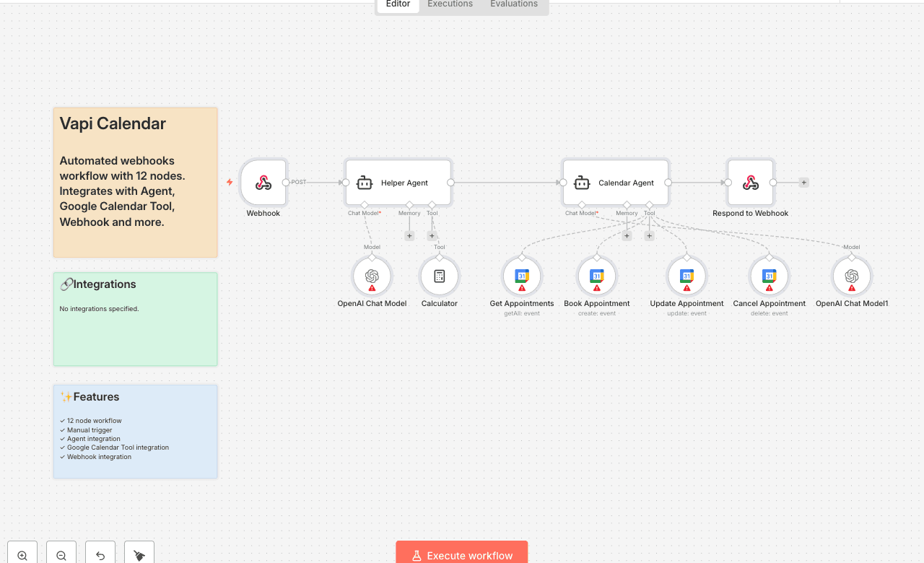Add a Memory sub-node to Helper Agent
The image size is (924, 563).
pos(409,235)
